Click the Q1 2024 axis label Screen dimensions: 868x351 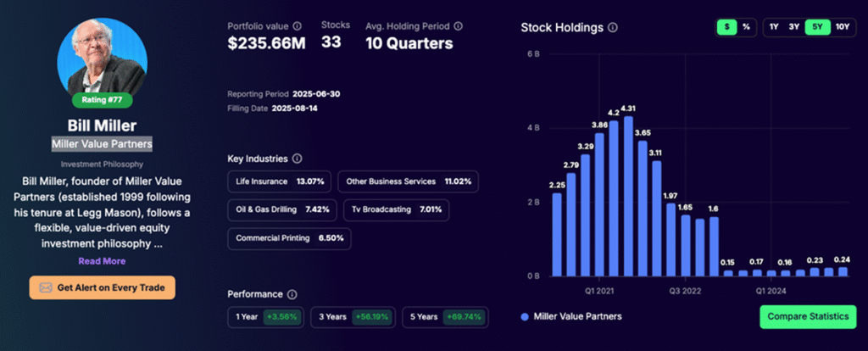[771, 290]
